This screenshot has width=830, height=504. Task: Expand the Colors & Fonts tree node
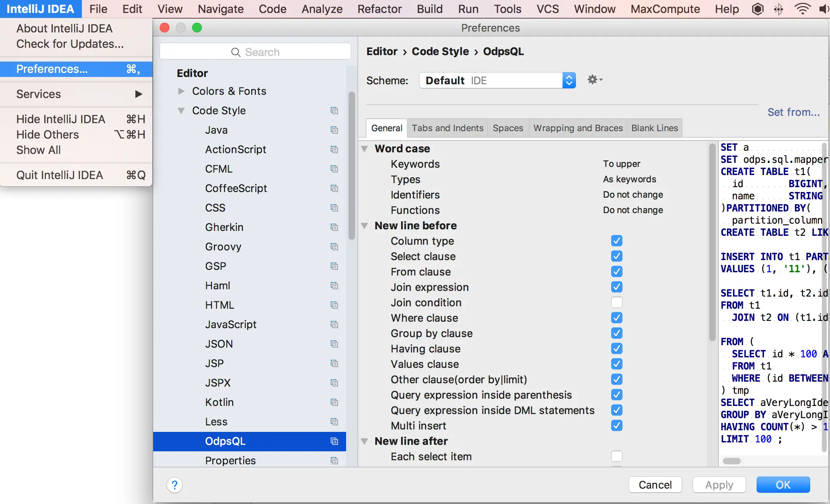[181, 91]
